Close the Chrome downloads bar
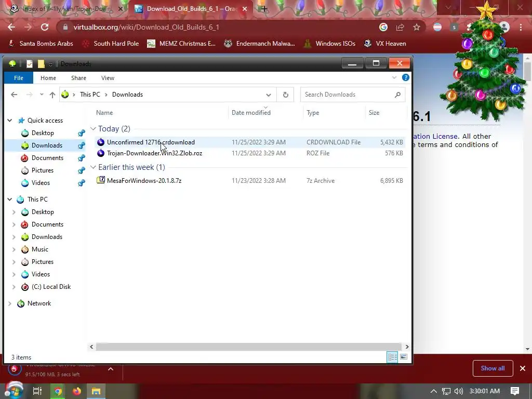532x399 pixels. tap(523, 368)
